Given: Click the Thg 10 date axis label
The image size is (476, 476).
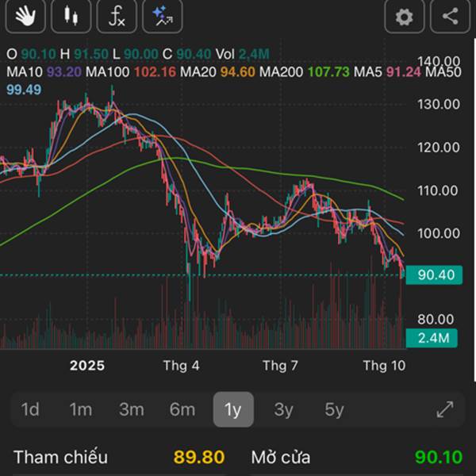Looking at the screenshot, I should (384, 366).
